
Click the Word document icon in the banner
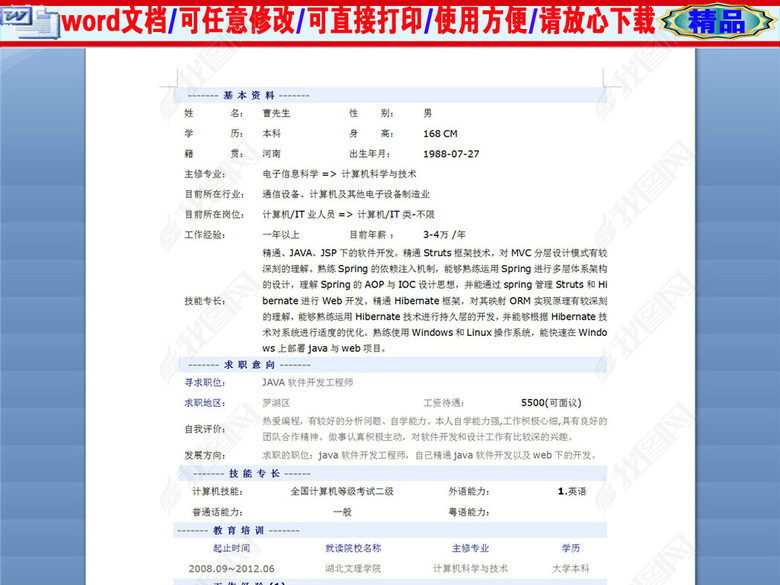tap(29, 22)
